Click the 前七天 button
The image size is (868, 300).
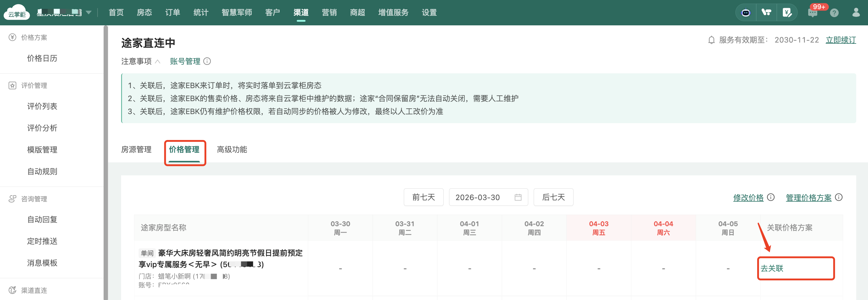pyautogui.click(x=423, y=197)
